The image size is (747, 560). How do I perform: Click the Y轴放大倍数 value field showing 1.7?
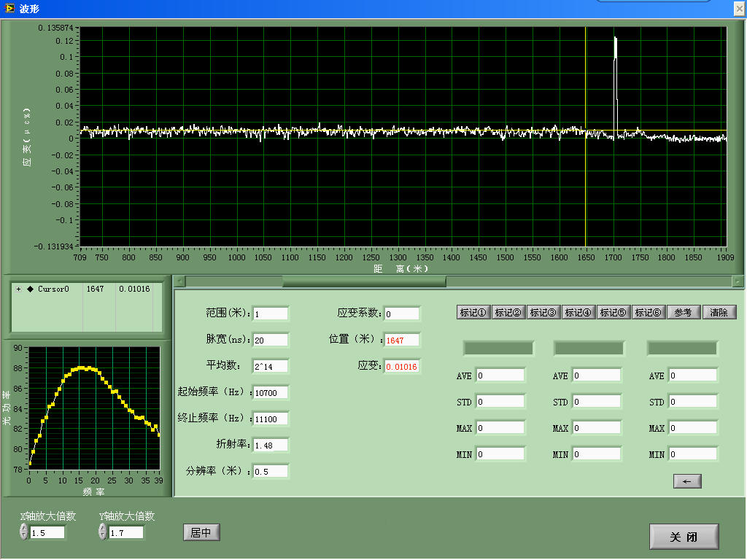pos(126,532)
